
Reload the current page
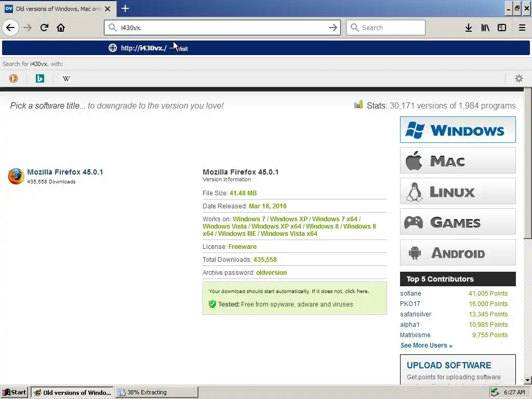tap(44, 28)
